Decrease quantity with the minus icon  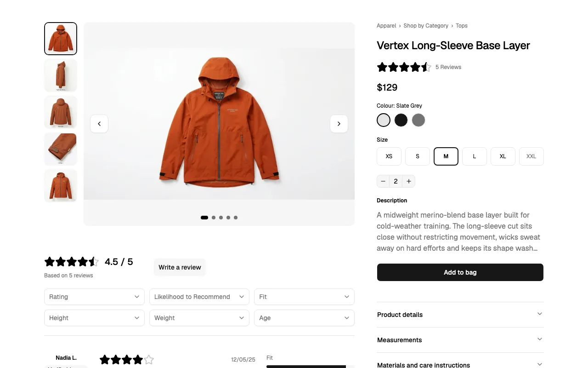pos(383,181)
